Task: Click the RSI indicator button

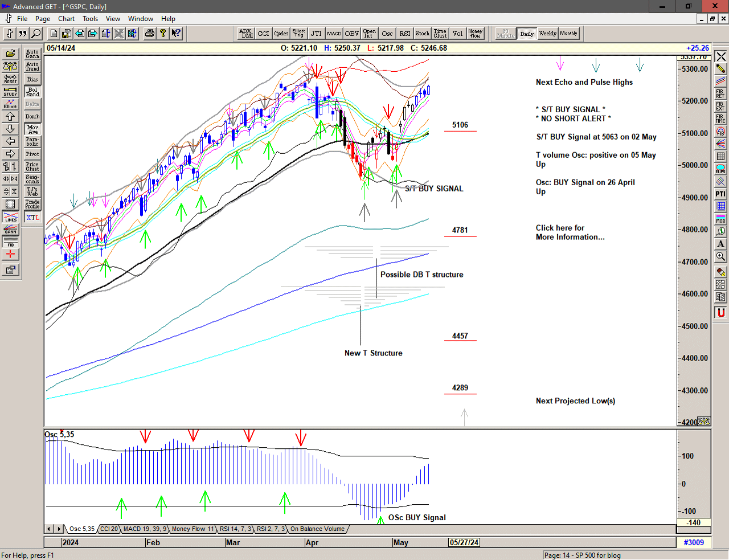Action: click(x=404, y=34)
